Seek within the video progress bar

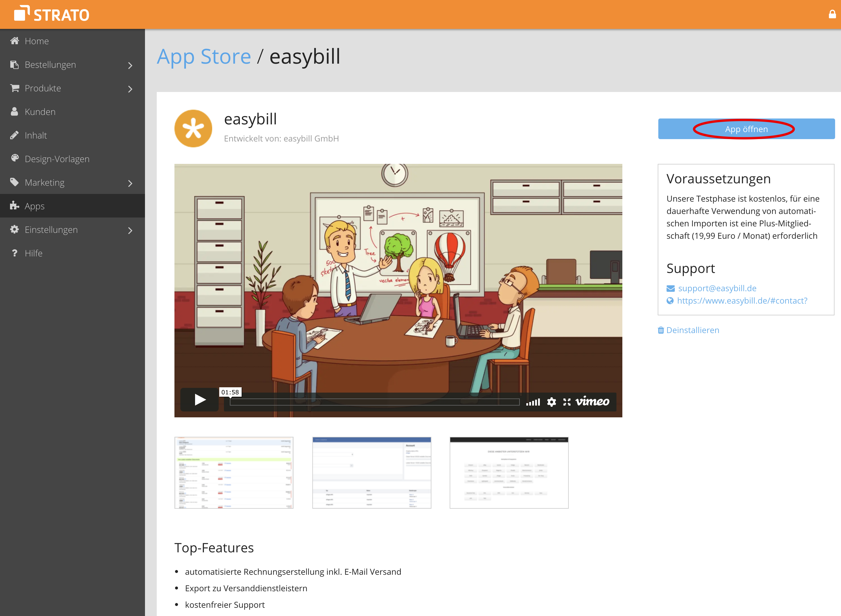375,402
